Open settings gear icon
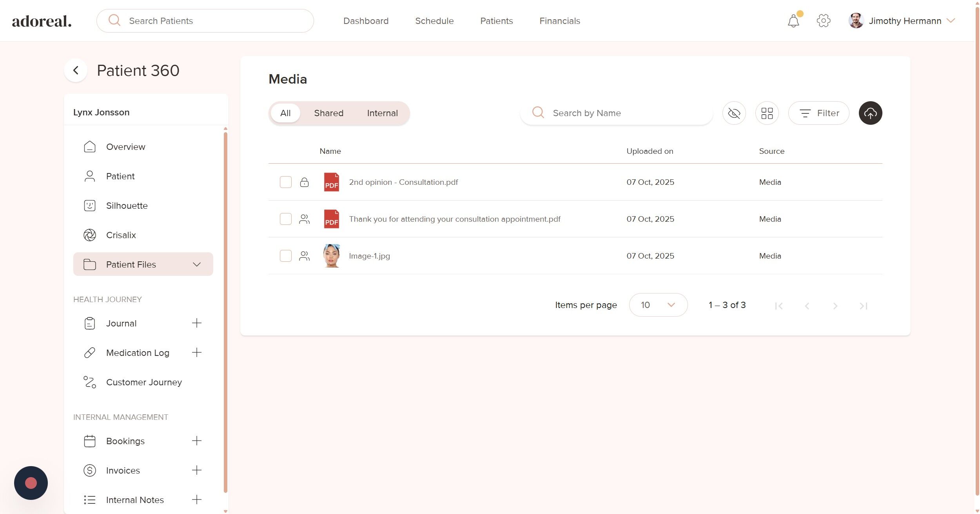Image resolution: width=980 pixels, height=514 pixels. coord(823,21)
